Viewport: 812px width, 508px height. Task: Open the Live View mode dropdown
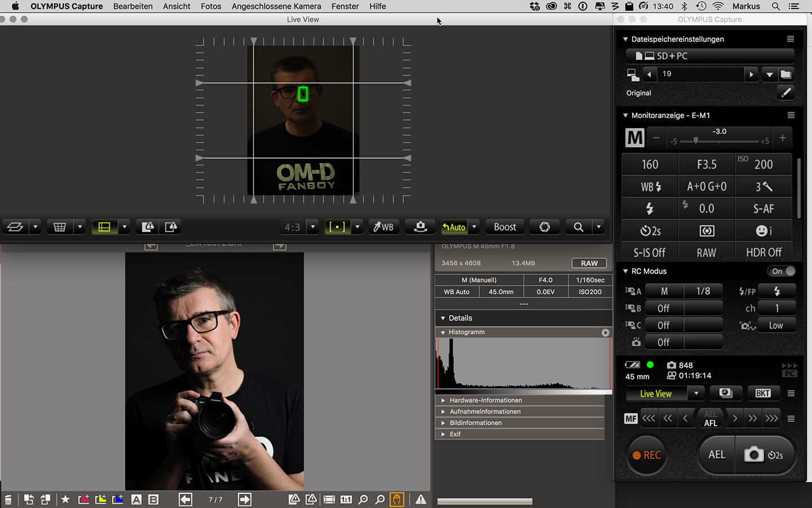tap(696, 393)
